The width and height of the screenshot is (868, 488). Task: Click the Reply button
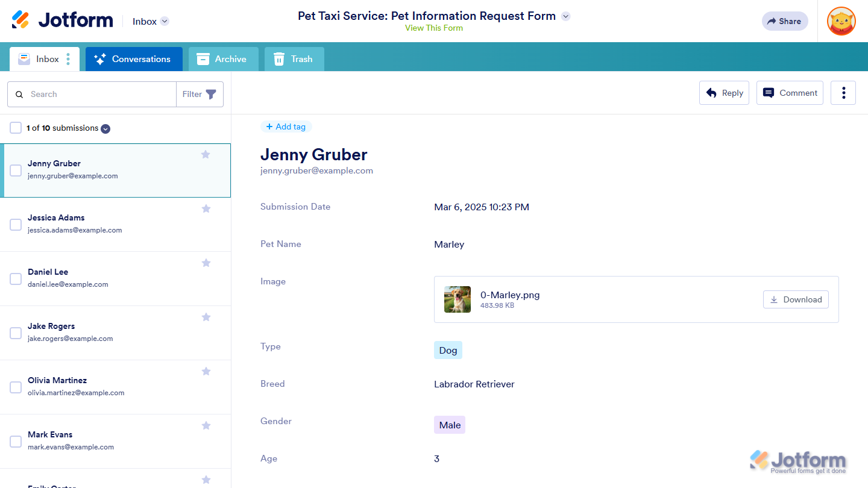point(724,93)
